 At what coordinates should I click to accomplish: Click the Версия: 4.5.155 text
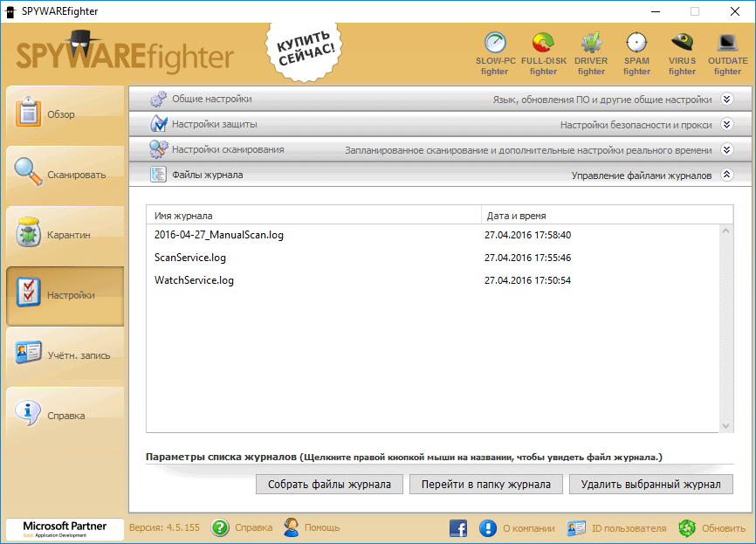click(x=164, y=527)
